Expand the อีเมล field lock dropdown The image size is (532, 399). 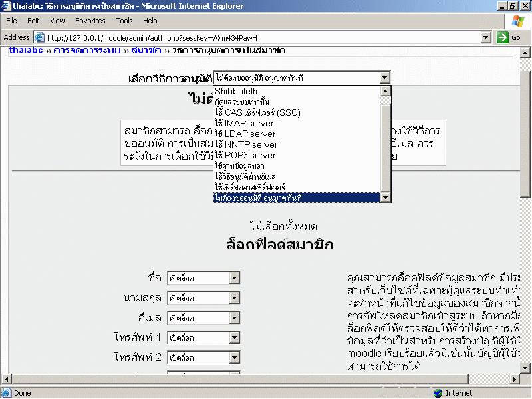(x=234, y=318)
